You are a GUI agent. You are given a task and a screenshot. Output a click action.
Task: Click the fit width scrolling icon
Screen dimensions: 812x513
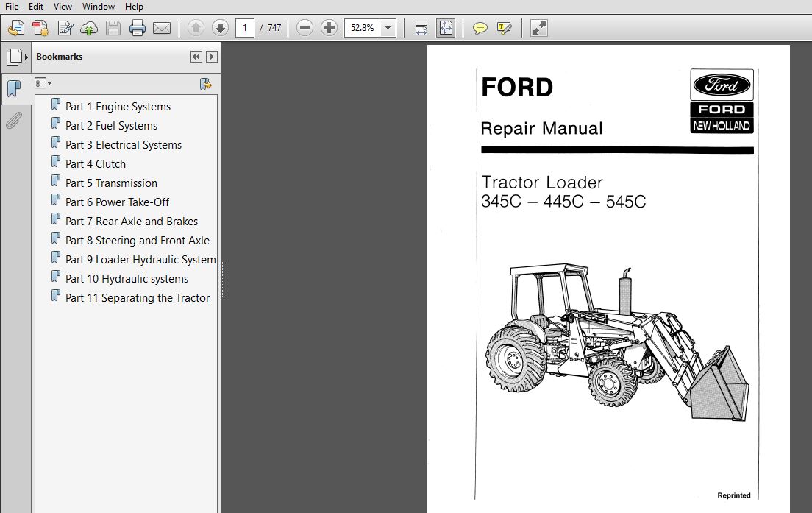point(421,28)
